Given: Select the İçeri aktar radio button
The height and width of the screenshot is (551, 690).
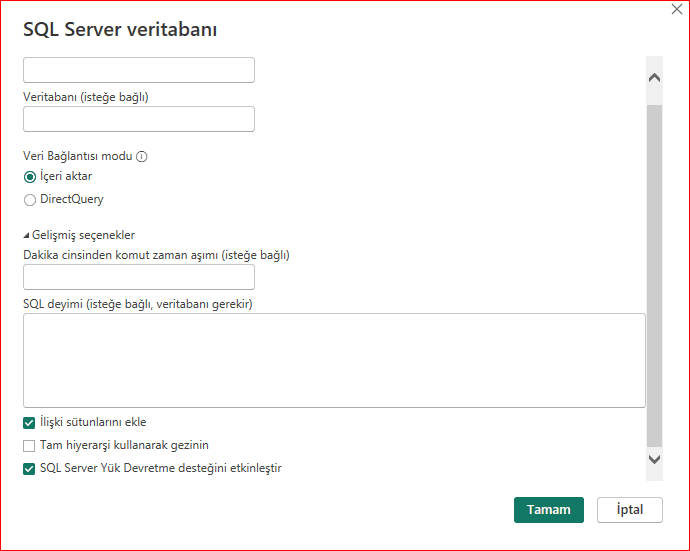Looking at the screenshot, I should point(30,177).
